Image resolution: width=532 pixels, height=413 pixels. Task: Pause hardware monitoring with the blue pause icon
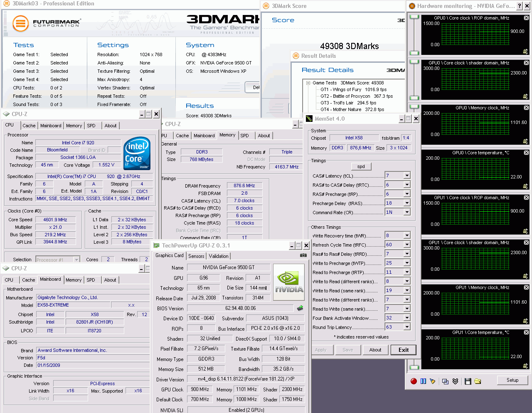(x=423, y=381)
